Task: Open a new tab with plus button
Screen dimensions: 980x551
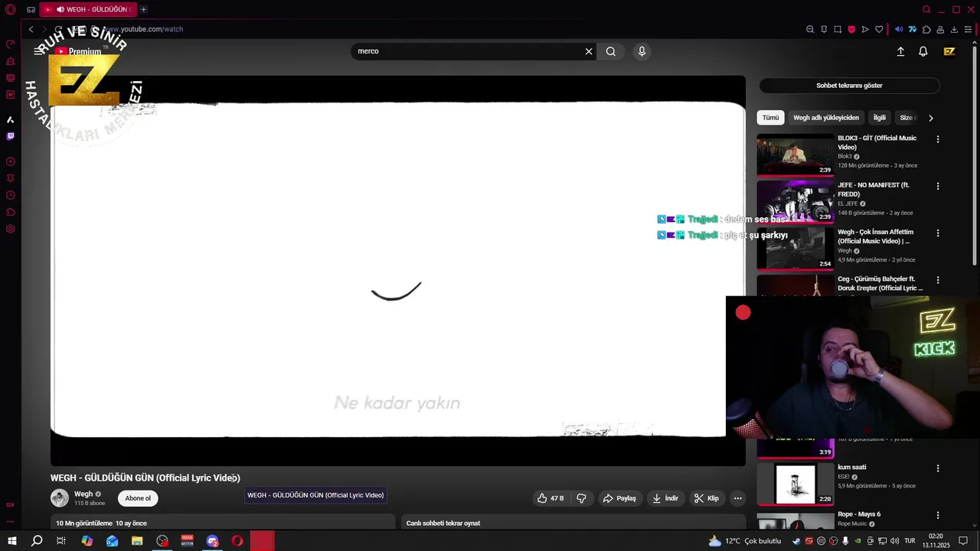Action: click(x=143, y=9)
